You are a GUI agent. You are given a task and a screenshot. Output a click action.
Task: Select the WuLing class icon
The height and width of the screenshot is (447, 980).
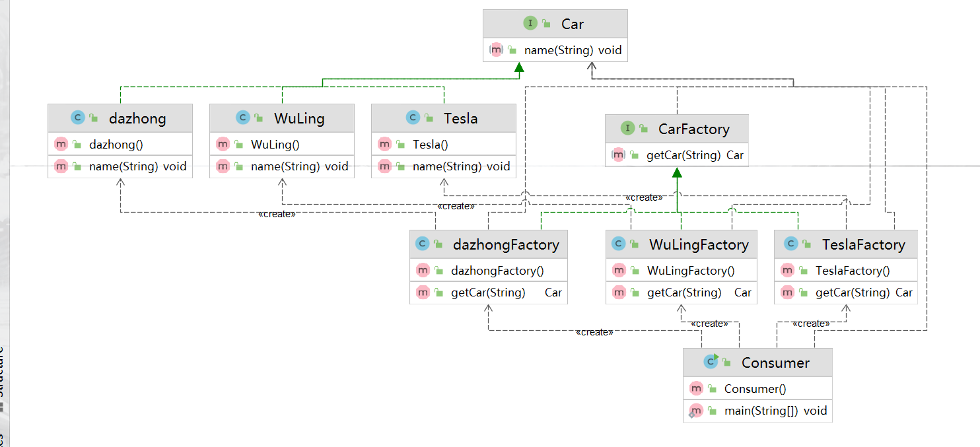click(242, 118)
